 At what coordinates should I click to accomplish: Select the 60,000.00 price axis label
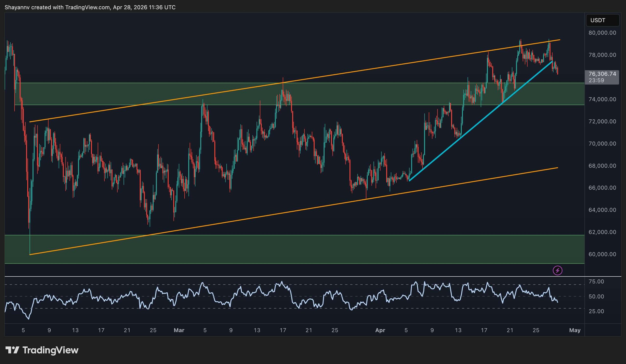tap(602, 254)
